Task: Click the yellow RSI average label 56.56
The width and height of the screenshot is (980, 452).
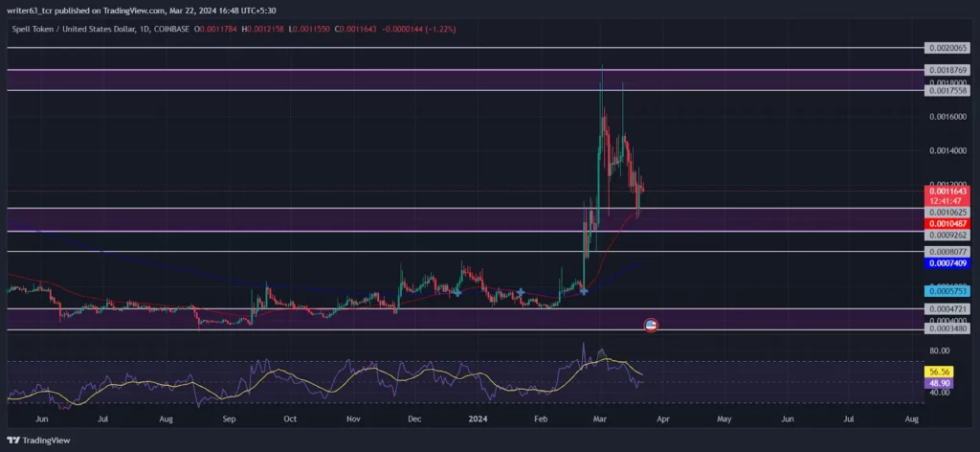Action: coord(940,372)
